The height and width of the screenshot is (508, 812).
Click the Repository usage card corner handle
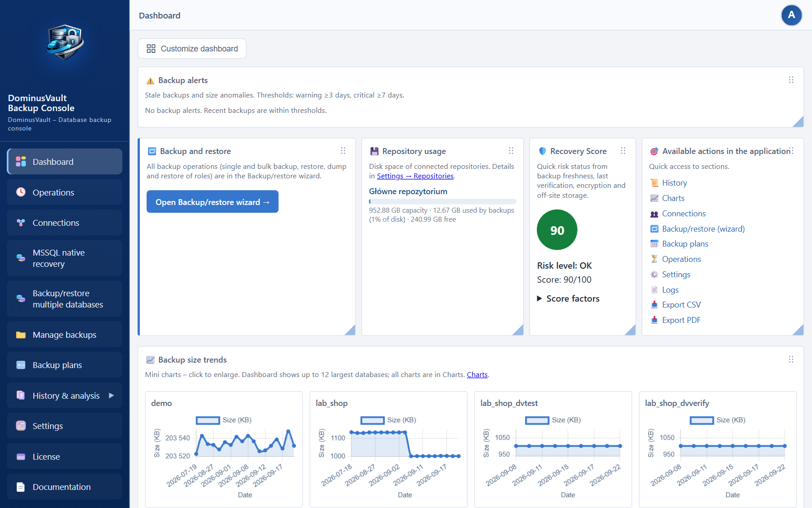[x=518, y=330]
